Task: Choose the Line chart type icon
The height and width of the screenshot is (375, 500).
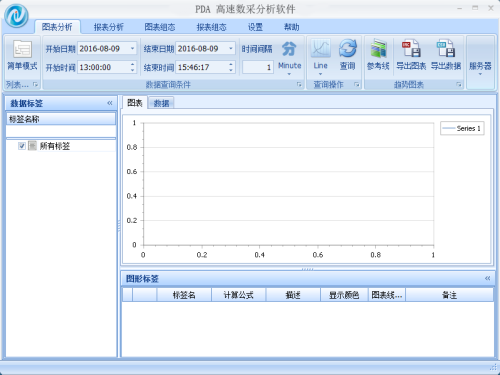Action: (320, 49)
